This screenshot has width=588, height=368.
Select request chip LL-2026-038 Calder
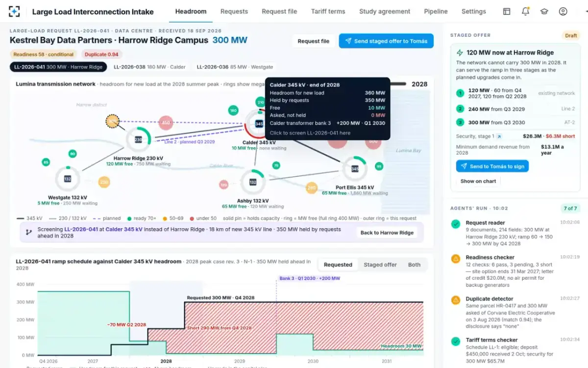149,67
